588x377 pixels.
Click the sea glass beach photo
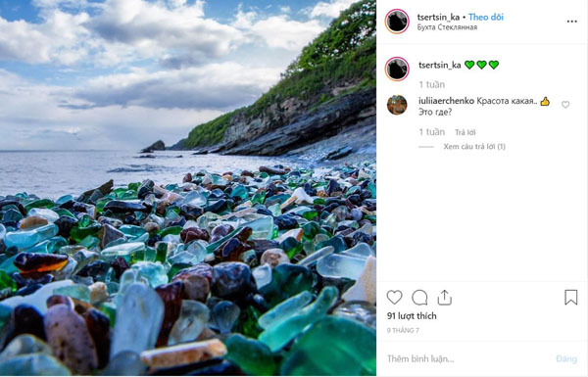coord(188,188)
